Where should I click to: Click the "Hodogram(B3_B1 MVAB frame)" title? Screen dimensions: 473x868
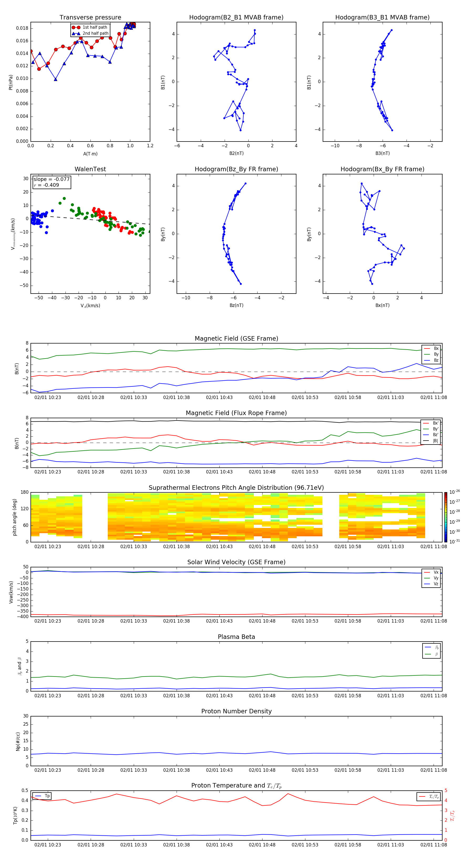(382, 18)
